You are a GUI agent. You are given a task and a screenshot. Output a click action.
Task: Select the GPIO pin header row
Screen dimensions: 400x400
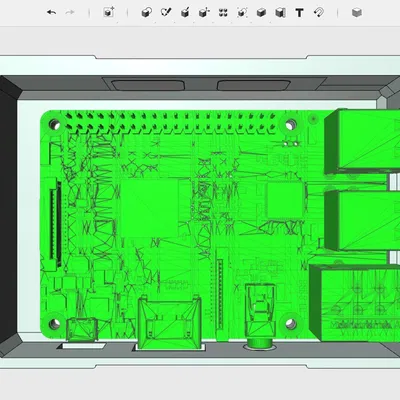tap(171, 123)
